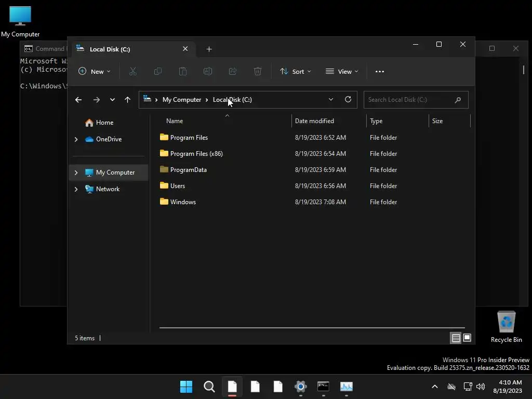
Task: Click the active File Explorer taskbar icon
Action: click(x=232, y=387)
